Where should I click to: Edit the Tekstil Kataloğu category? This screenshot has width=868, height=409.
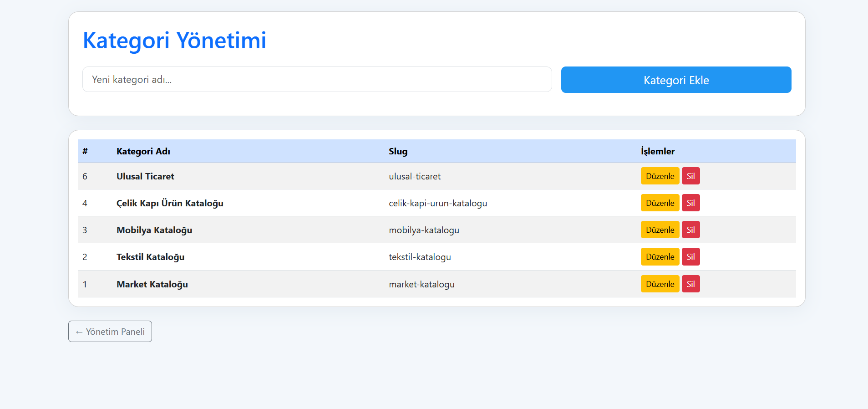click(660, 256)
